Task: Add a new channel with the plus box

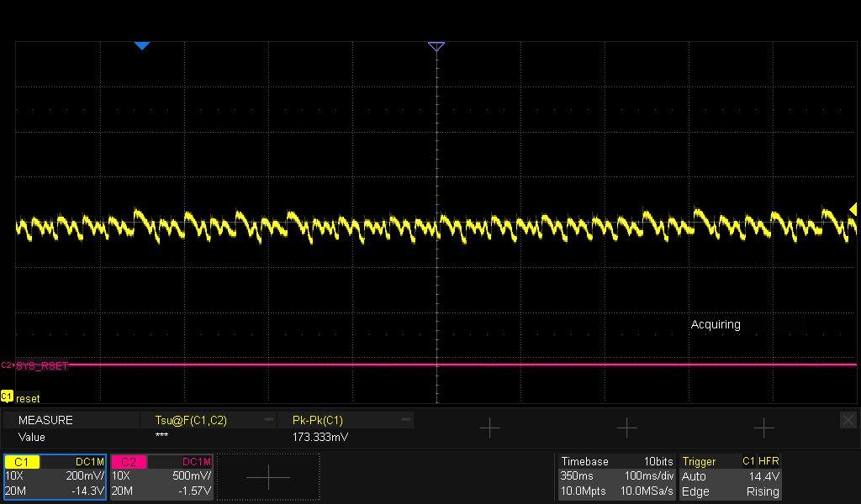Action: pos(268,477)
